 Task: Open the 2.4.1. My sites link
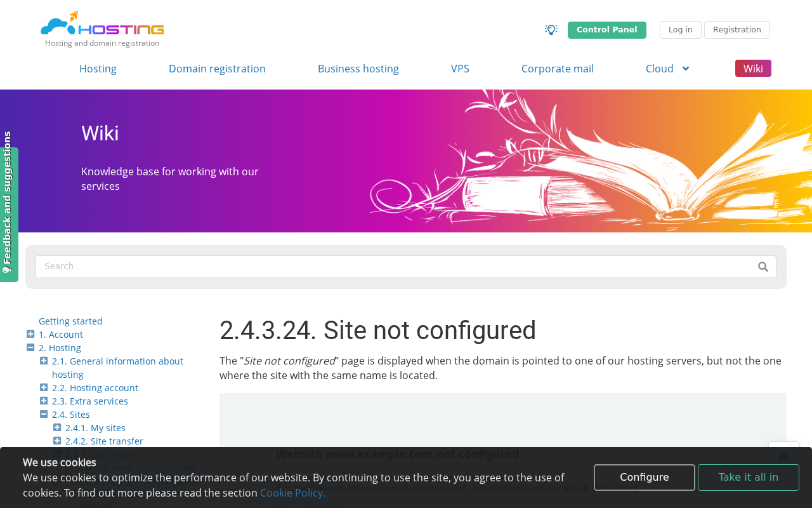coord(95,428)
